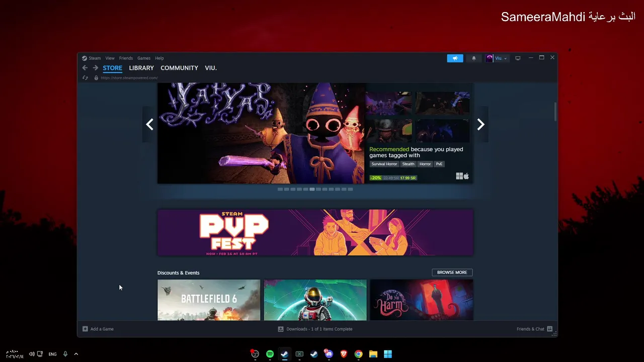
Task: Open the VIU. profile tab
Action: pos(211,68)
